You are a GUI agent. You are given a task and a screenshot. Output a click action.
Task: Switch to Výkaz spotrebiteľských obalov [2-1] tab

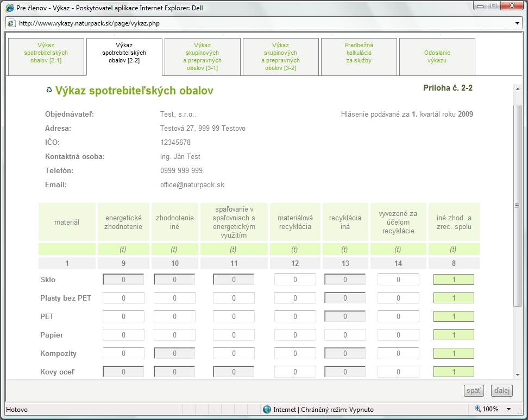click(46, 57)
